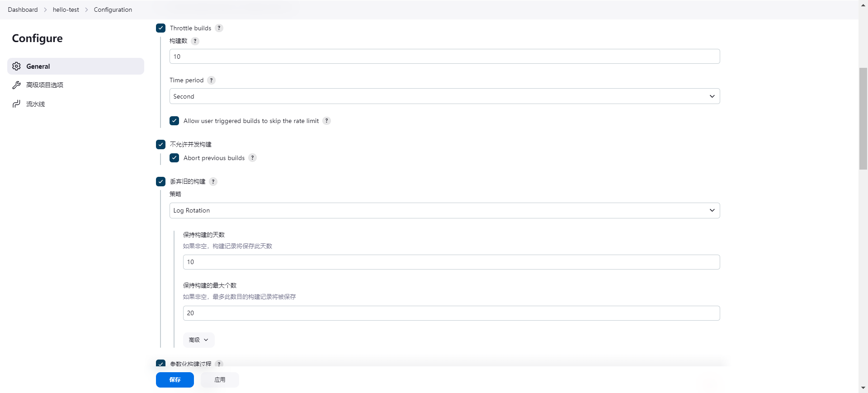868x393 pixels.
Task: Open the Time period dropdown
Action: click(444, 96)
